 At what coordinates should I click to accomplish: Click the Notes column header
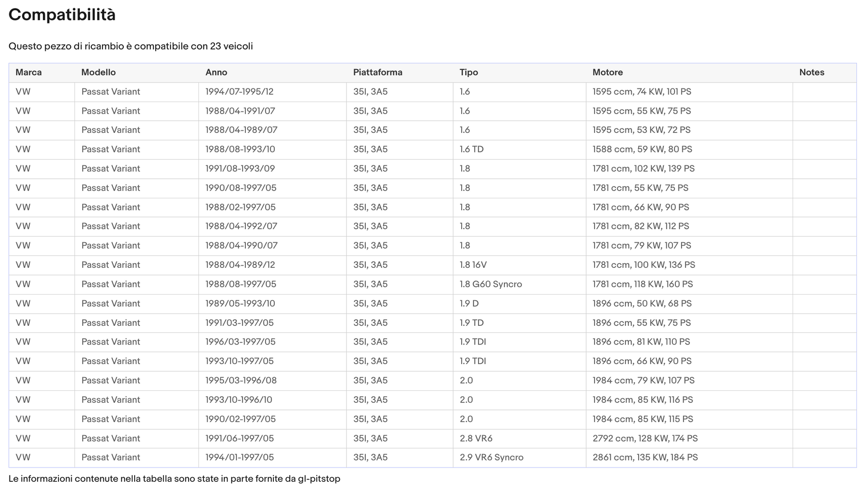point(811,72)
